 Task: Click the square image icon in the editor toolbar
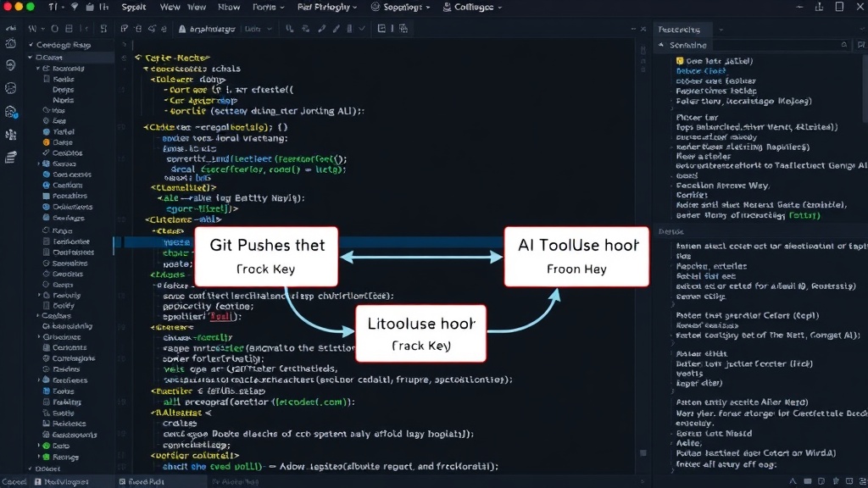pos(381,29)
